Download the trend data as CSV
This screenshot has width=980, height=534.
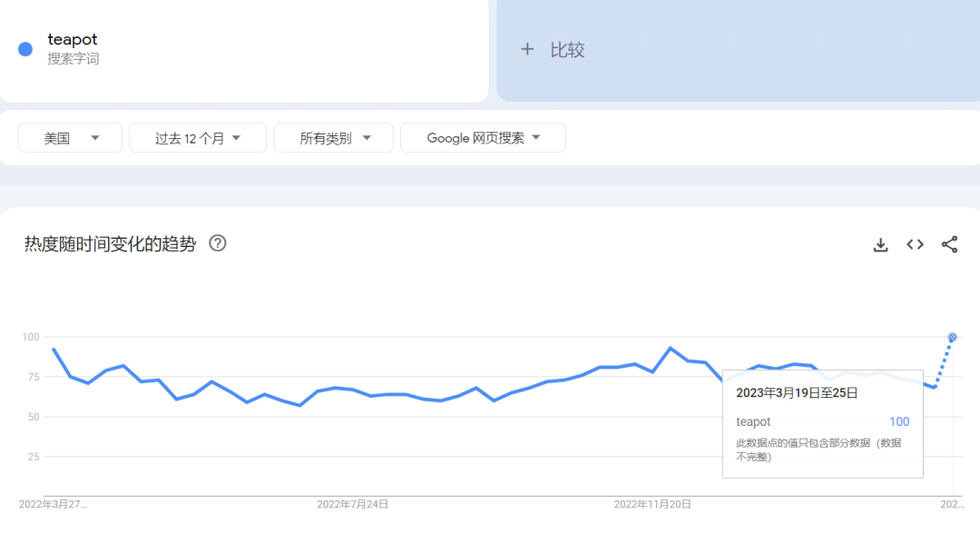[880, 244]
